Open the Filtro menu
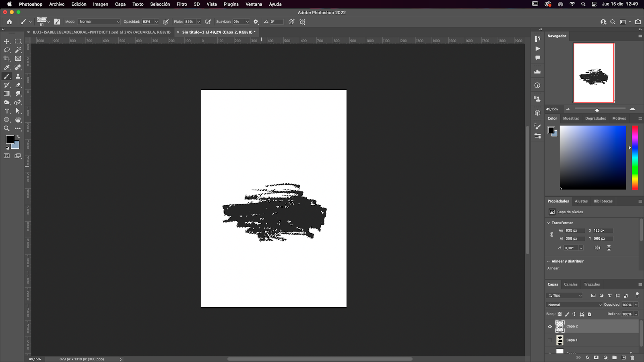This screenshot has width=644, height=362. click(182, 4)
